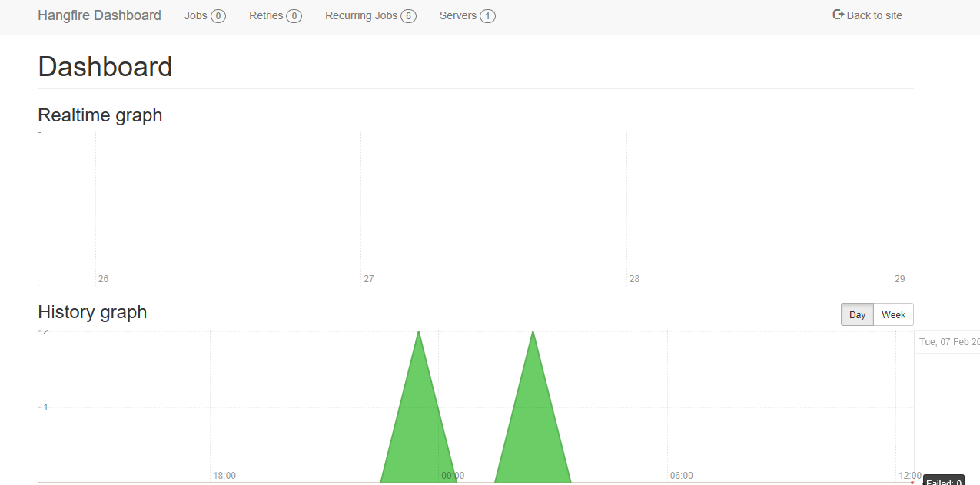Open the Hangfire Dashboard brand link
Image resolution: width=980 pixels, height=485 pixels.
pyautogui.click(x=99, y=15)
